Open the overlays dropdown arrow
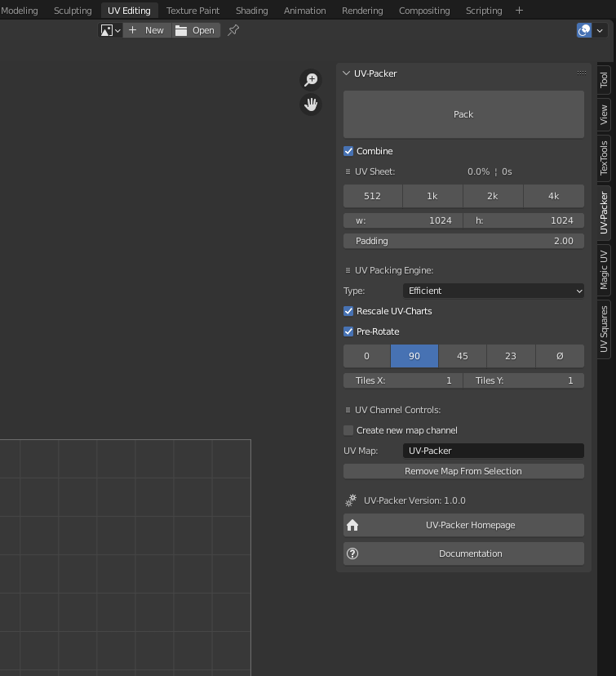The width and height of the screenshot is (616, 676). pos(600,30)
